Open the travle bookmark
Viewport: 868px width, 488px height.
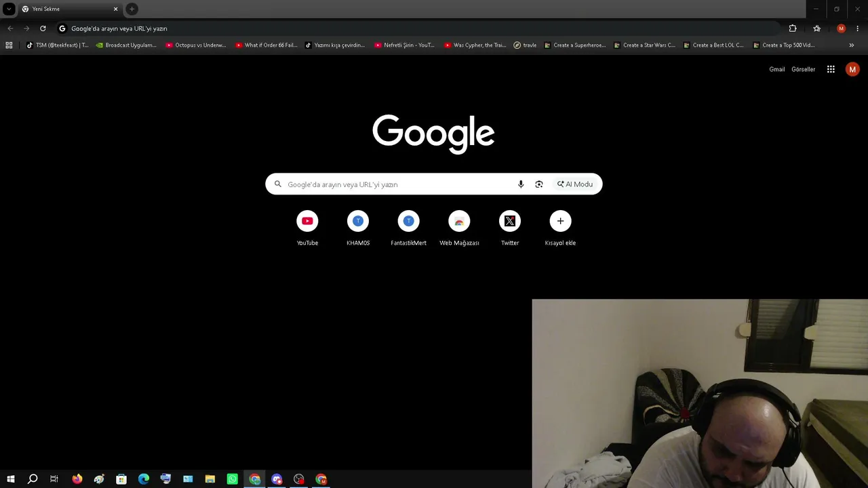(x=525, y=45)
